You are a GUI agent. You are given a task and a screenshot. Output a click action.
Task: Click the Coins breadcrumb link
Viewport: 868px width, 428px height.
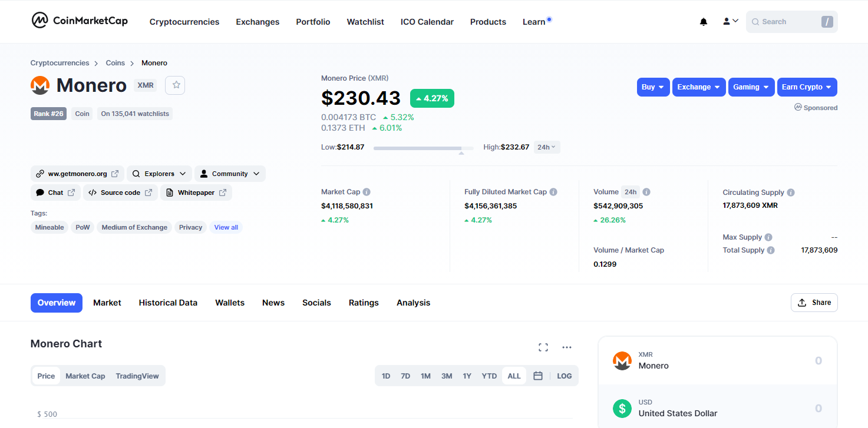[115, 63]
